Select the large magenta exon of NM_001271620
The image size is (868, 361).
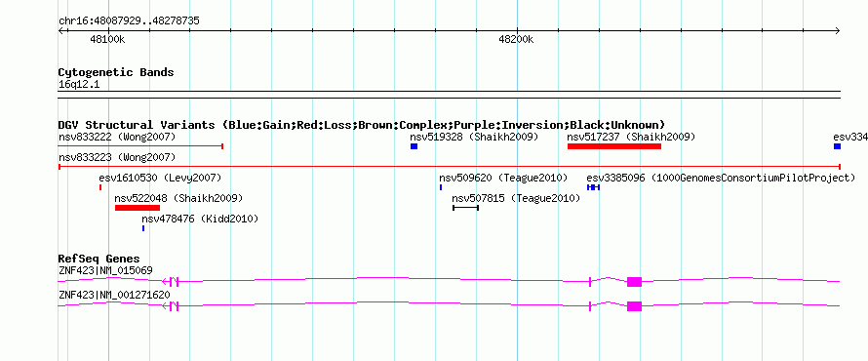(634, 305)
